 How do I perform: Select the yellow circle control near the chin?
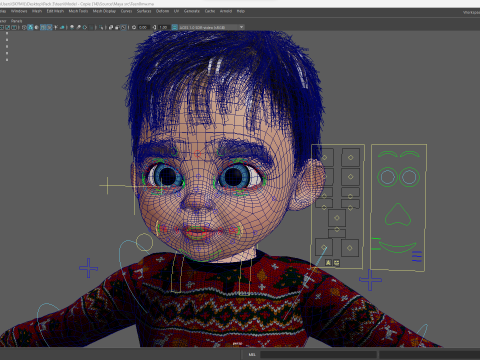144,242
